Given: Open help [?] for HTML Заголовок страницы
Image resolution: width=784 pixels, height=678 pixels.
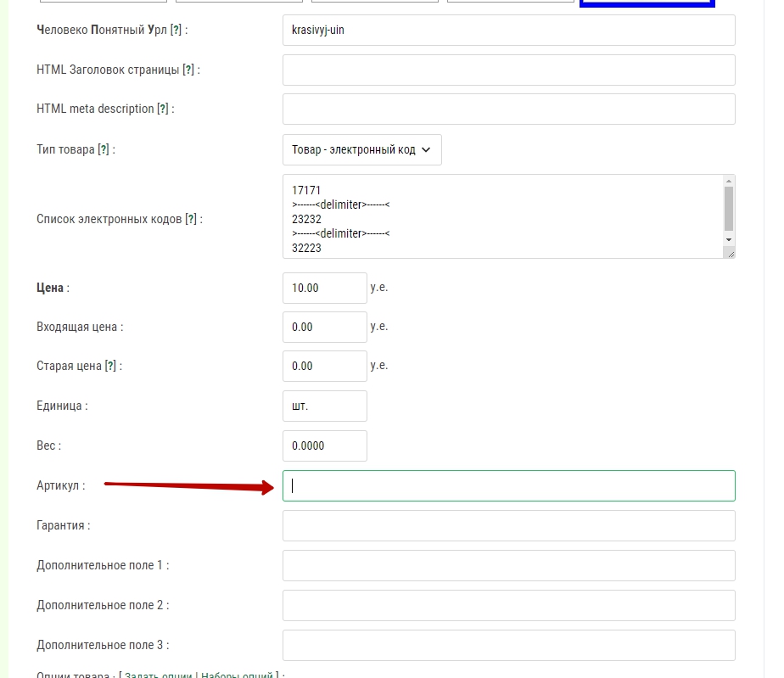Looking at the screenshot, I should coord(189,70).
